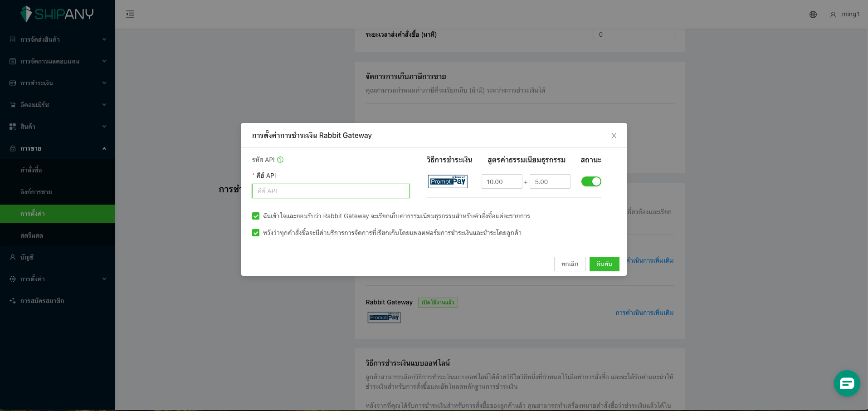
Task: Click the PromptPay thumbnail under Rabbit Gateway
Action: pos(384,317)
